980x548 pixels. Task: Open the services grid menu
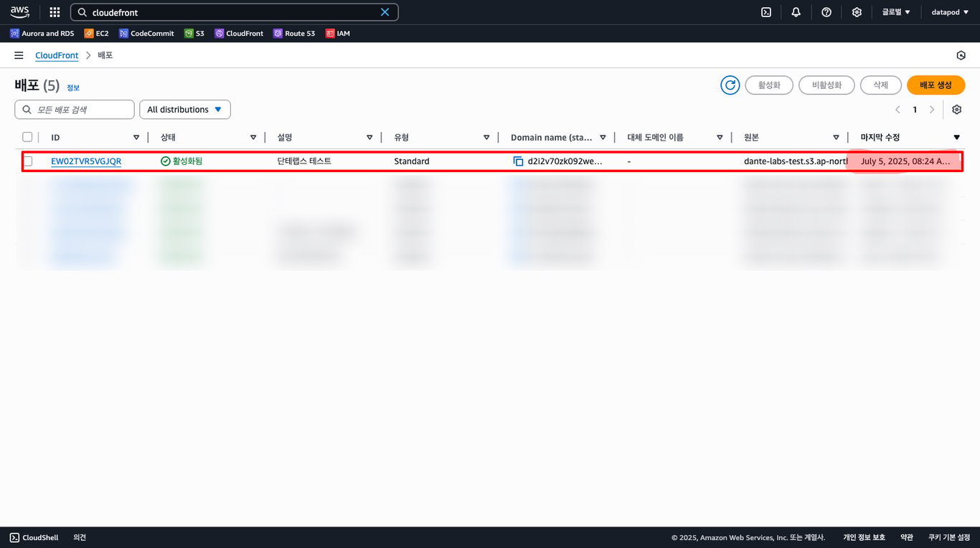pyautogui.click(x=55, y=12)
